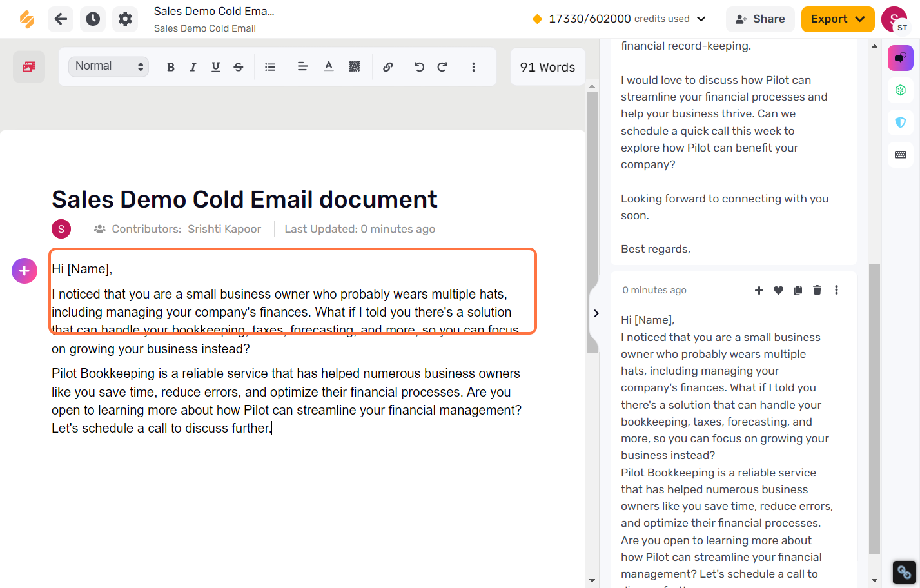920x588 pixels.
Task: Insert a hyperlink
Action: point(387,67)
